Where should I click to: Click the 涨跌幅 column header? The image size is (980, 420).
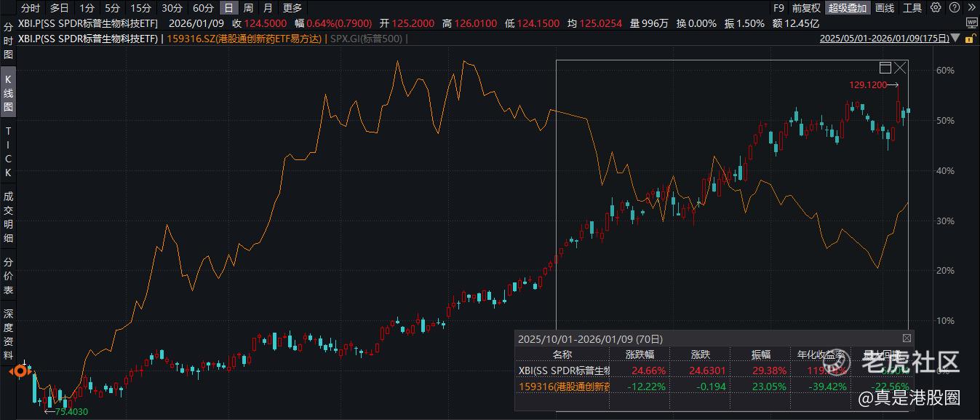[640, 354]
